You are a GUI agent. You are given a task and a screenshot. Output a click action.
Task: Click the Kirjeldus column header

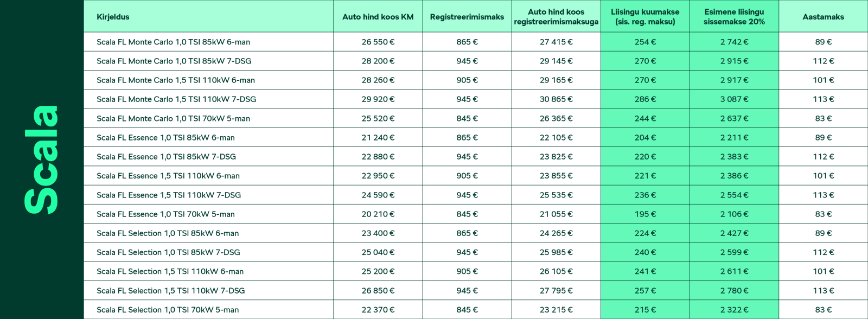[x=113, y=17]
